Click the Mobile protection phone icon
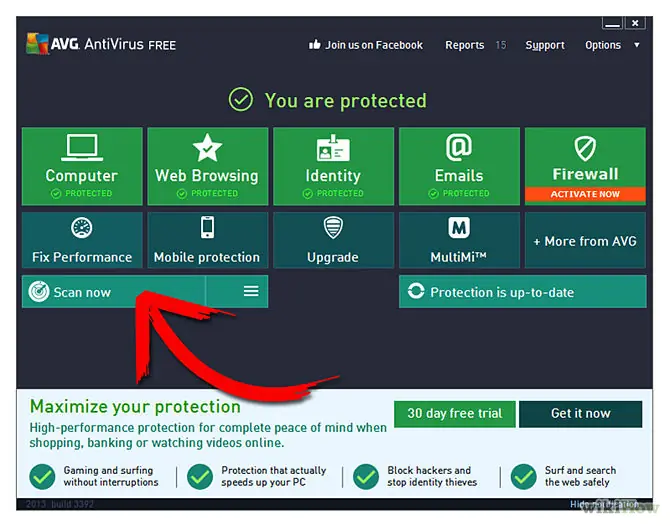 tap(207, 227)
